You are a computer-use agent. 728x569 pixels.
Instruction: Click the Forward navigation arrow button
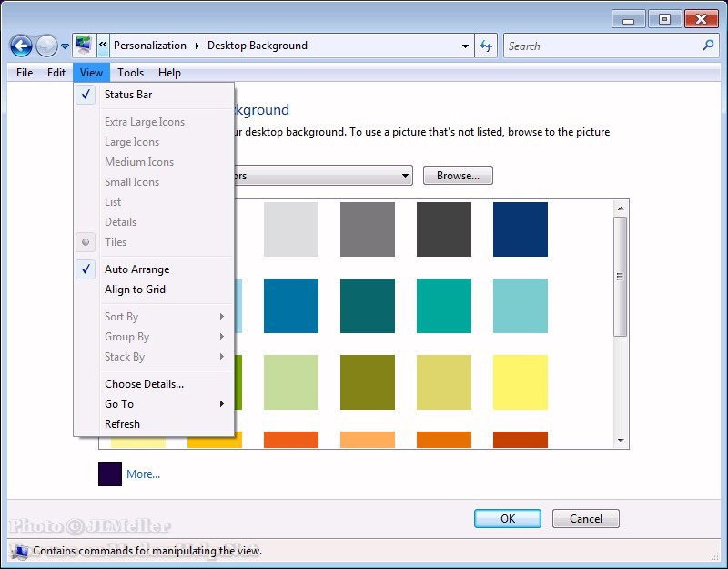pos(46,46)
